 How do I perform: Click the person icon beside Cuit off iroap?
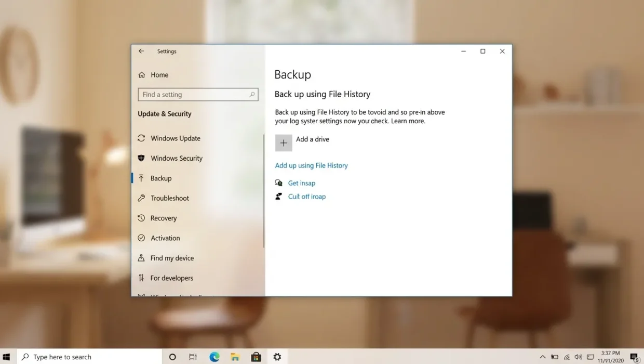[x=279, y=197]
